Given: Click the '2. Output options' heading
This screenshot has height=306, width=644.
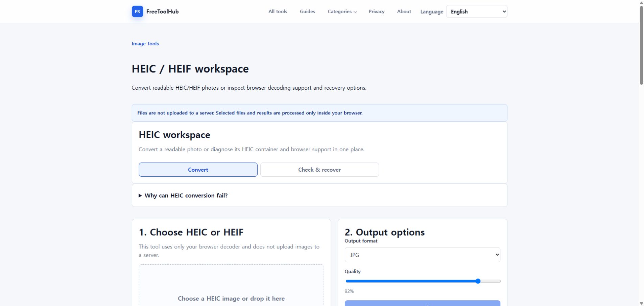Looking at the screenshot, I should [x=385, y=232].
